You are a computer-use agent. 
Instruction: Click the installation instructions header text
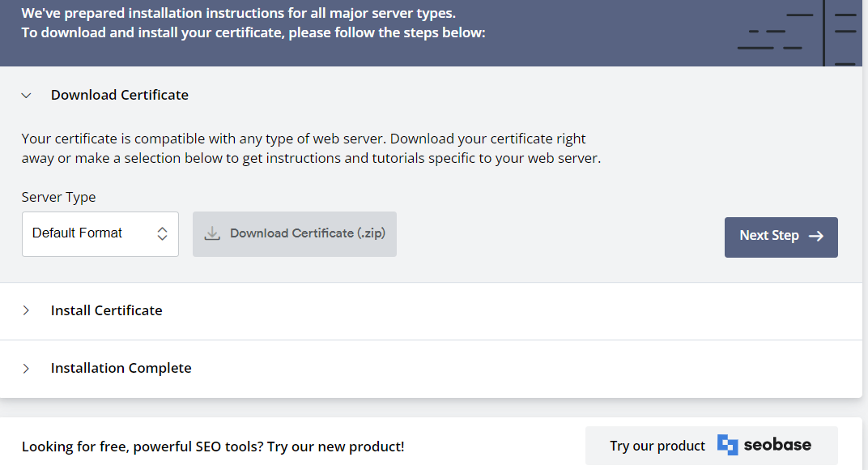[x=253, y=23]
